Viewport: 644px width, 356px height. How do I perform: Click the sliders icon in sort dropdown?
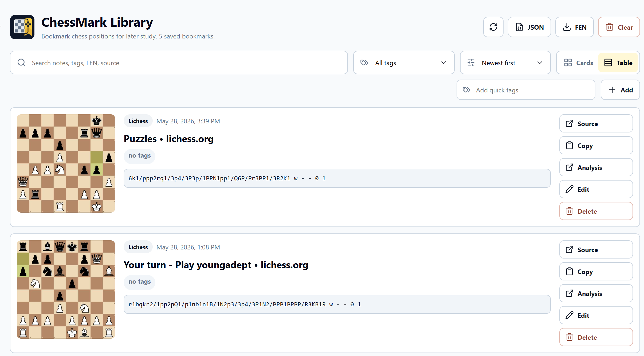pos(471,63)
